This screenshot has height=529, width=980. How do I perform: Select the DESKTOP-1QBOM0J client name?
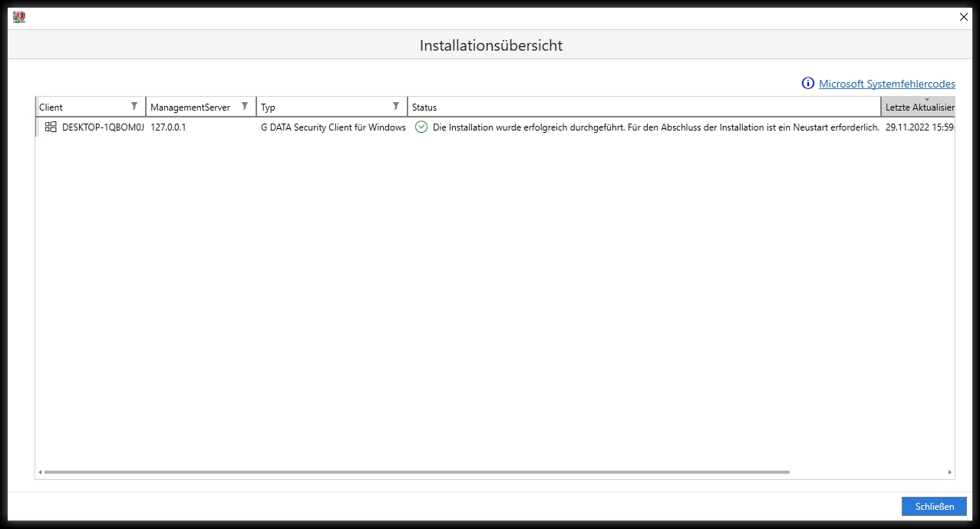pos(103,127)
